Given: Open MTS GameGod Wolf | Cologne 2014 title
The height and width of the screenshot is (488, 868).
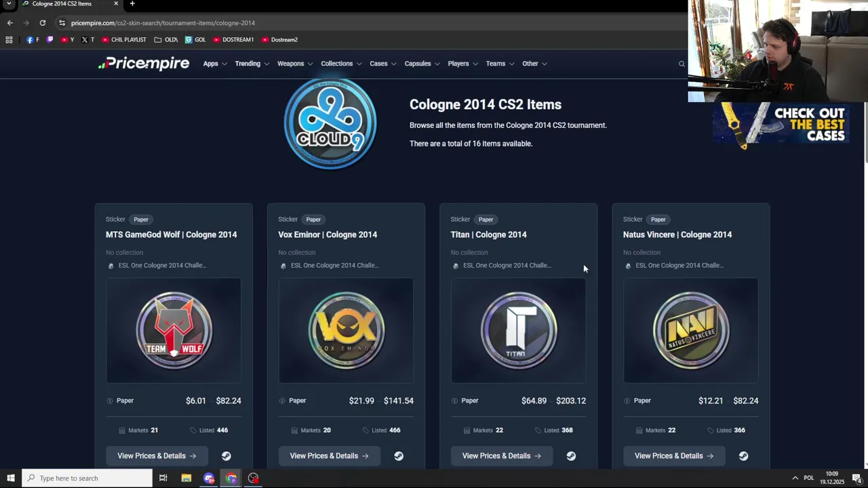Looking at the screenshot, I should click(171, 235).
